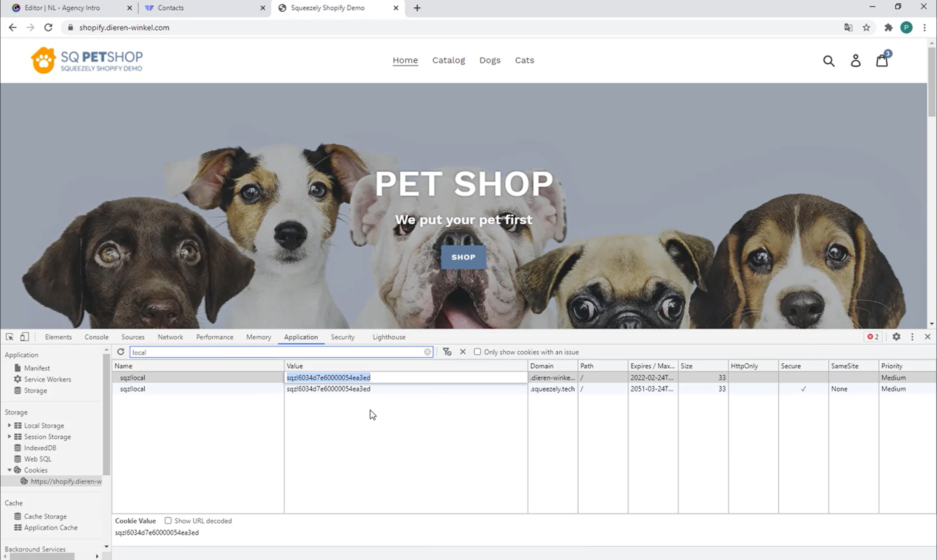Open the Network panel
The height and width of the screenshot is (560, 937).
170,337
